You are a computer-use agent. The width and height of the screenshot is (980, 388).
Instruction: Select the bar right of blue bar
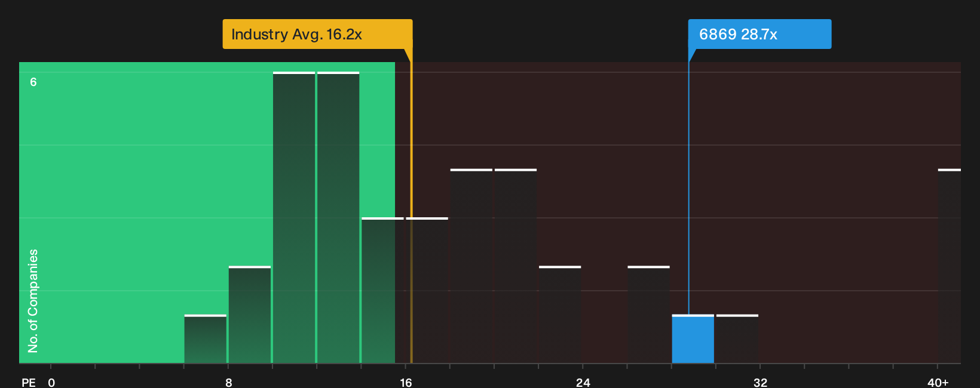[737, 339]
